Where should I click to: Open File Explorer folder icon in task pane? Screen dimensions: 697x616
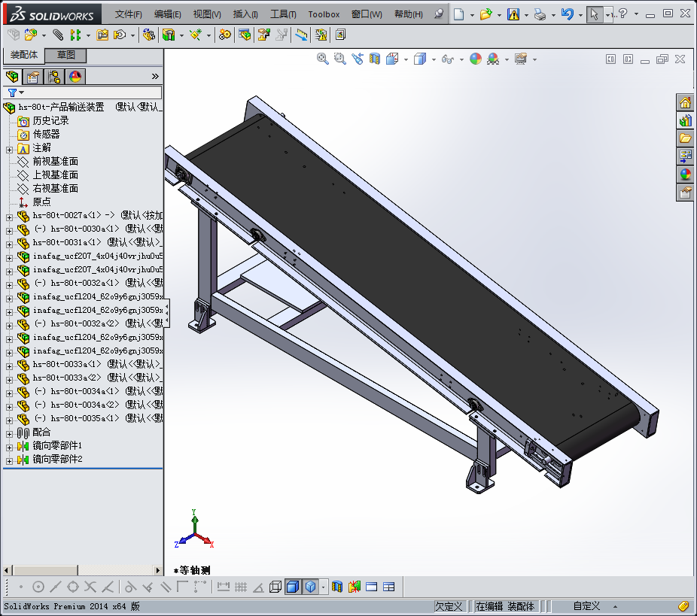[x=685, y=138]
